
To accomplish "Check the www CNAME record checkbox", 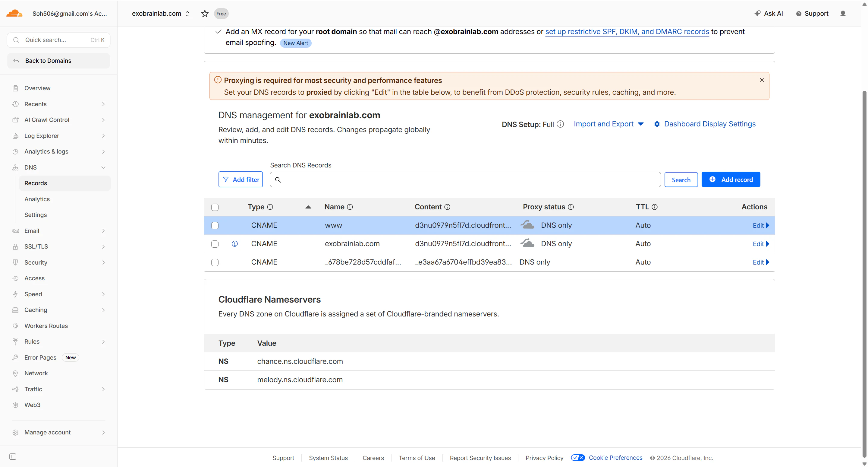I will pos(215,226).
